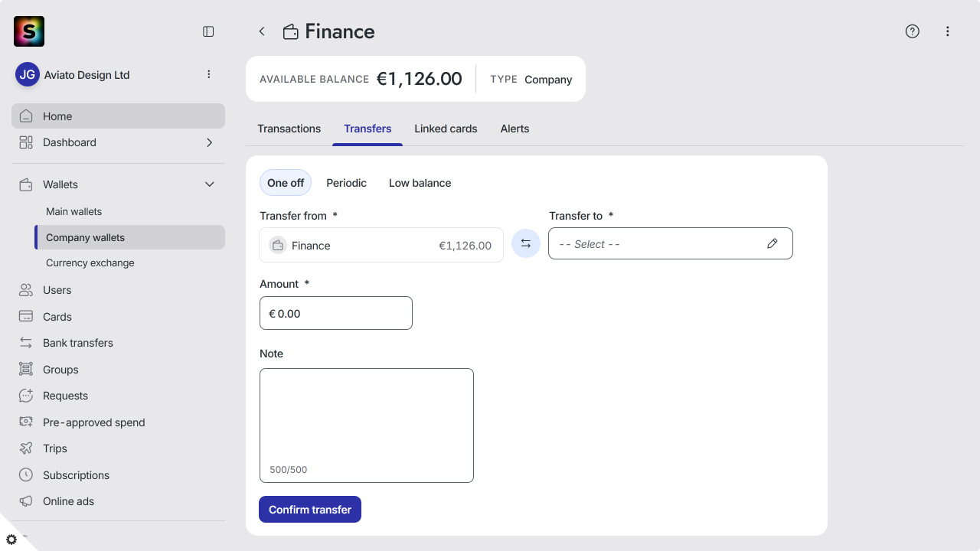Open the Bank transfers page label

[x=78, y=343]
